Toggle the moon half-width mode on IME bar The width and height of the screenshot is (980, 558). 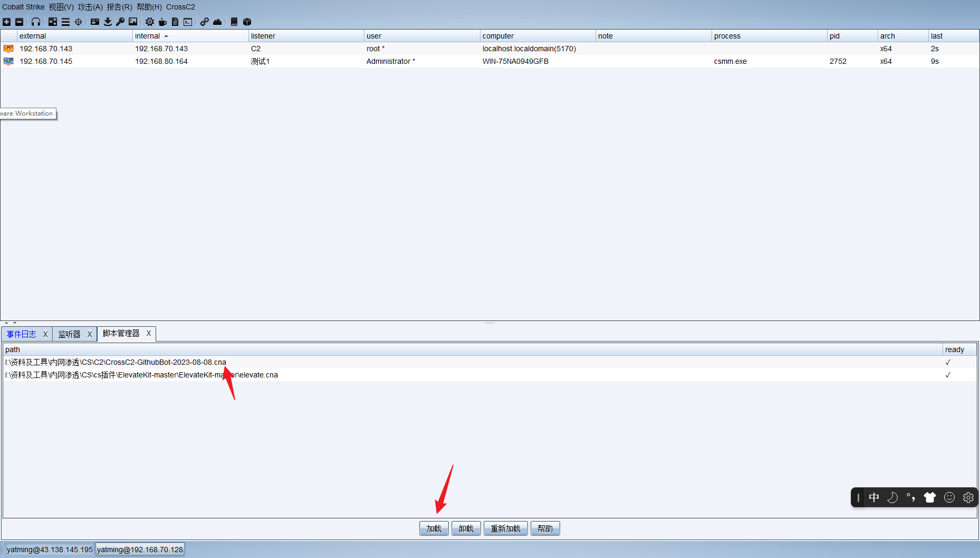pos(892,497)
